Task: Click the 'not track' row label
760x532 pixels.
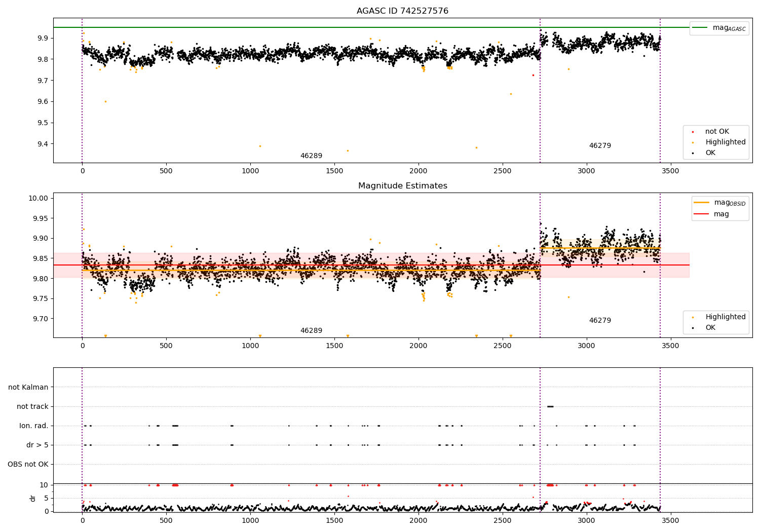Action: [32, 407]
